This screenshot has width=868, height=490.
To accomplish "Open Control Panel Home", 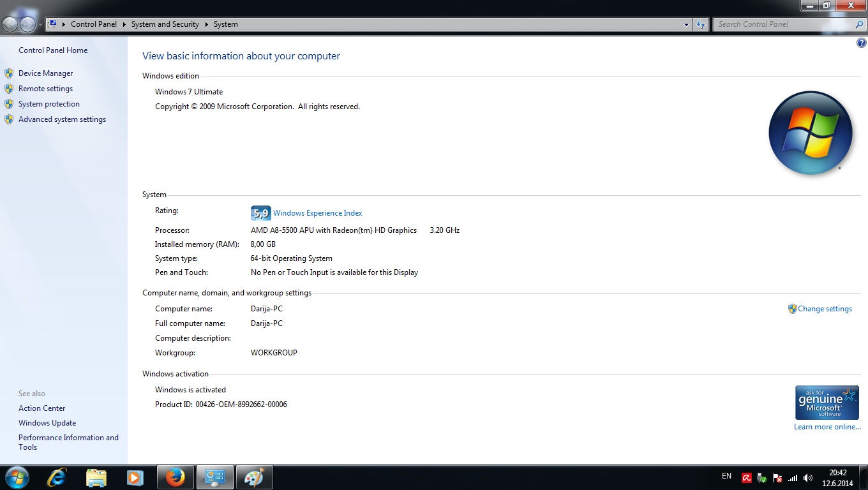I will tap(53, 50).
